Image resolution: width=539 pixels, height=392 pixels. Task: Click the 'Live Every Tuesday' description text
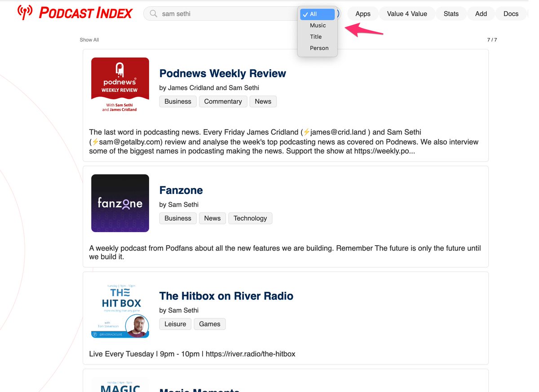[192, 354]
